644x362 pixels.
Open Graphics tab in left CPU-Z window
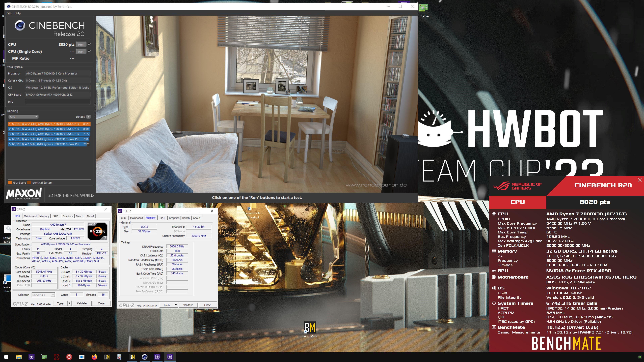[68, 216]
